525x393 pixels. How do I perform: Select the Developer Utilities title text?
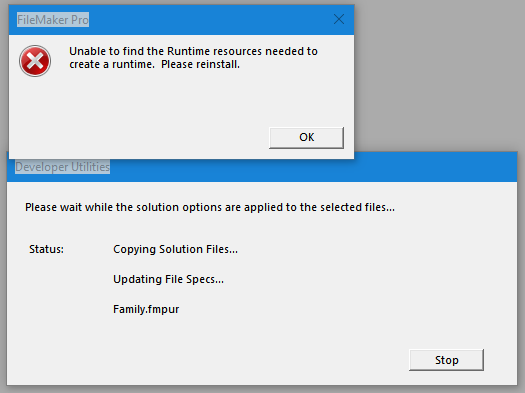[63, 167]
